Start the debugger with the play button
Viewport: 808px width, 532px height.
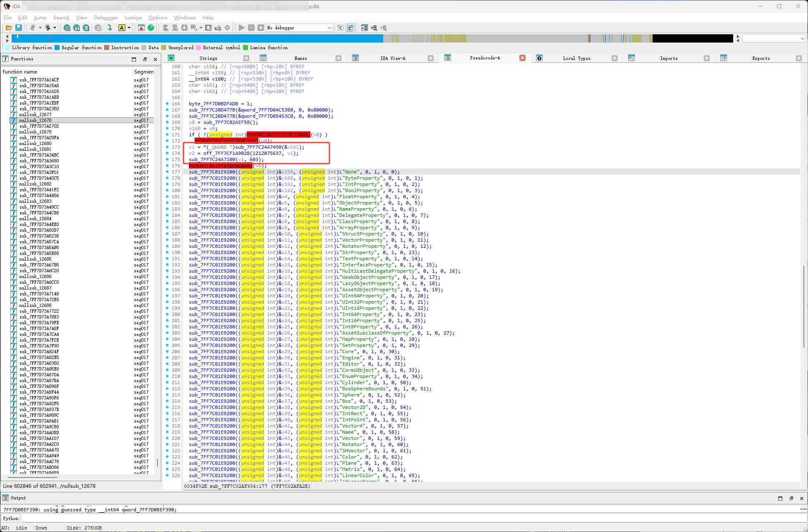[242, 28]
